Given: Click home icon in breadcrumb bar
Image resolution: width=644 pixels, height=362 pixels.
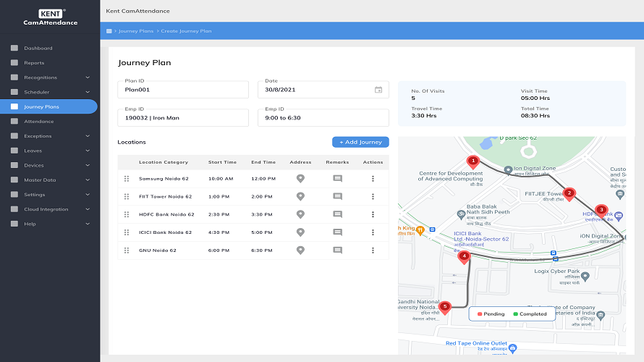Looking at the screenshot, I should [x=109, y=31].
